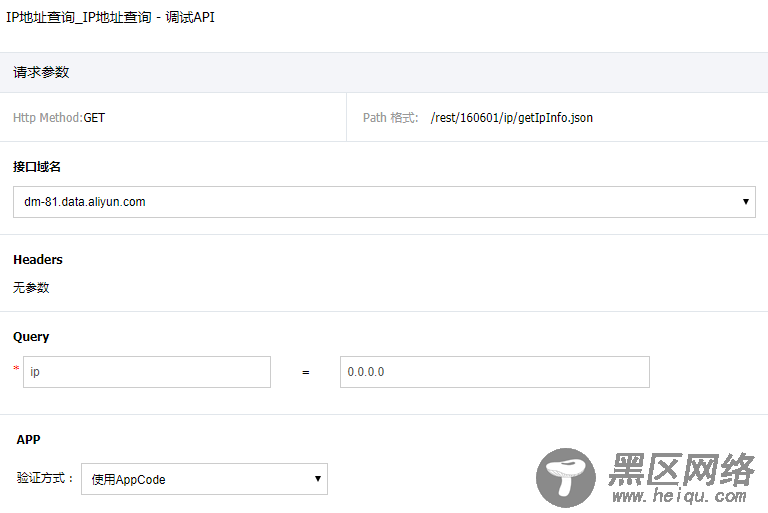This screenshot has height=513, width=768.
Task: Click the Headers section label
Action: pos(38,260)
